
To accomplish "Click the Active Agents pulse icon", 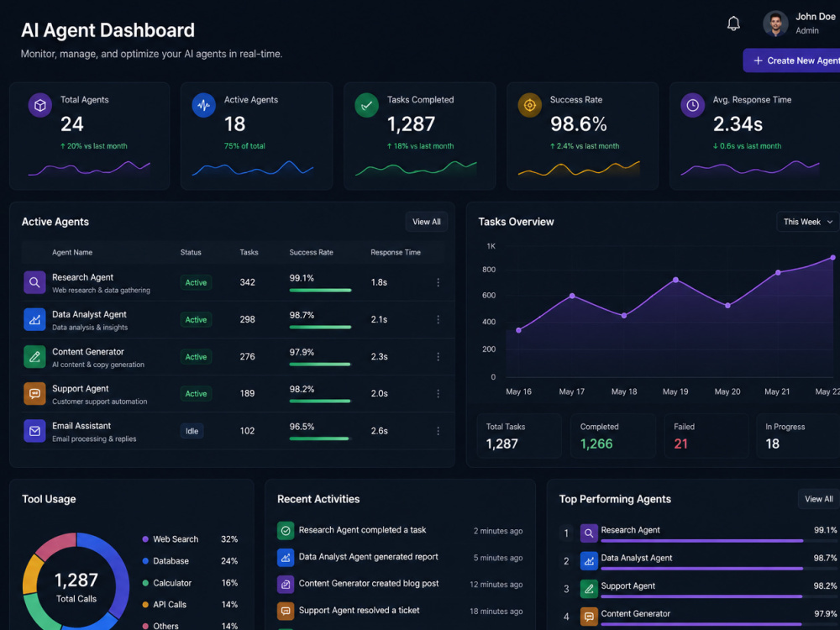I will click(x=203, y=106).
